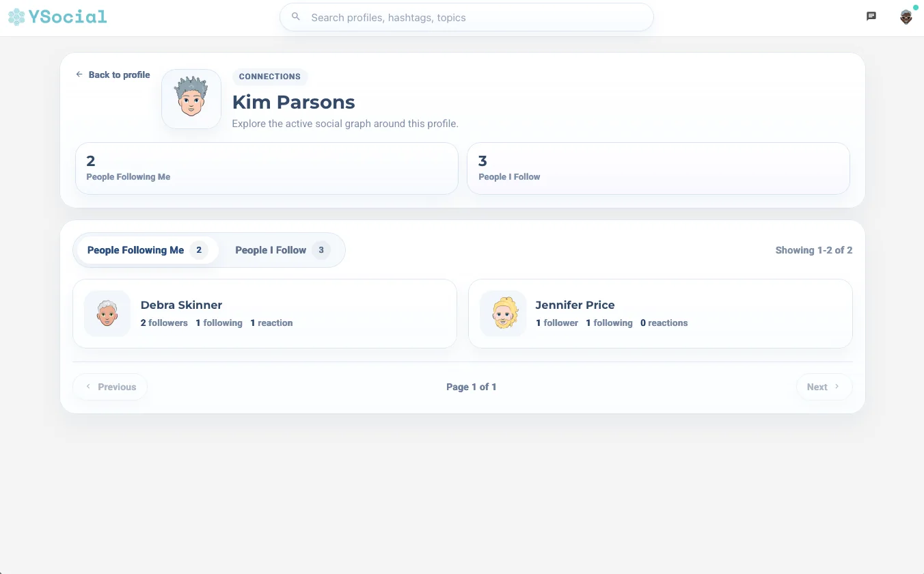Click the People I Follow stat card
Viewport: 924px width, 574px height.
[658, 168]
